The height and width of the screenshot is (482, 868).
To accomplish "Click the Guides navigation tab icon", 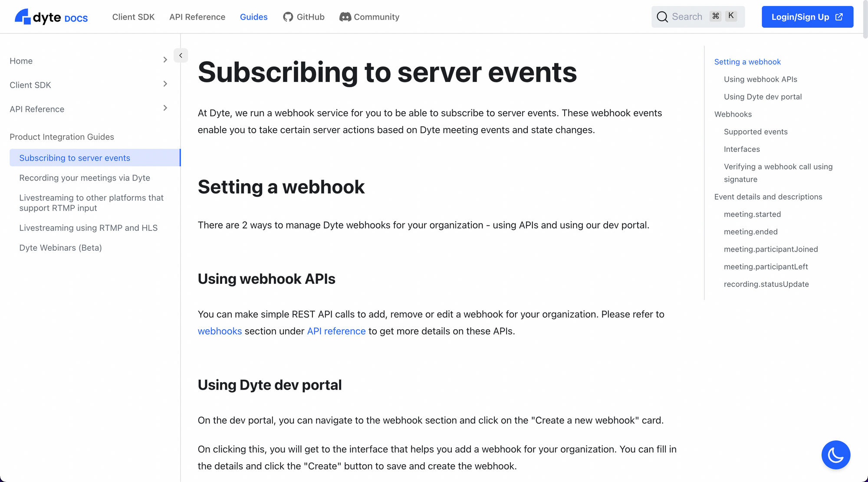I will [253, 16].
